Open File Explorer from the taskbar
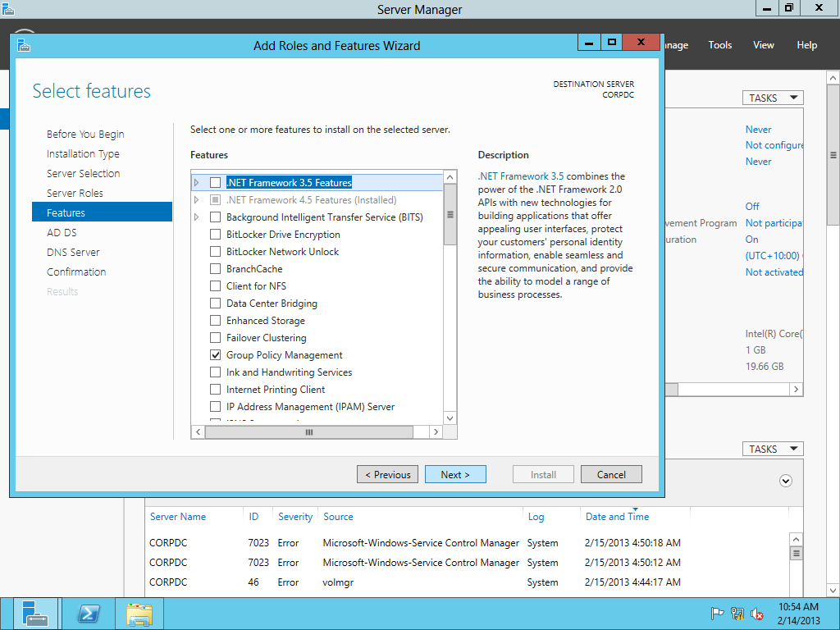This screenshot has width=840, height=630. point(139,614)
